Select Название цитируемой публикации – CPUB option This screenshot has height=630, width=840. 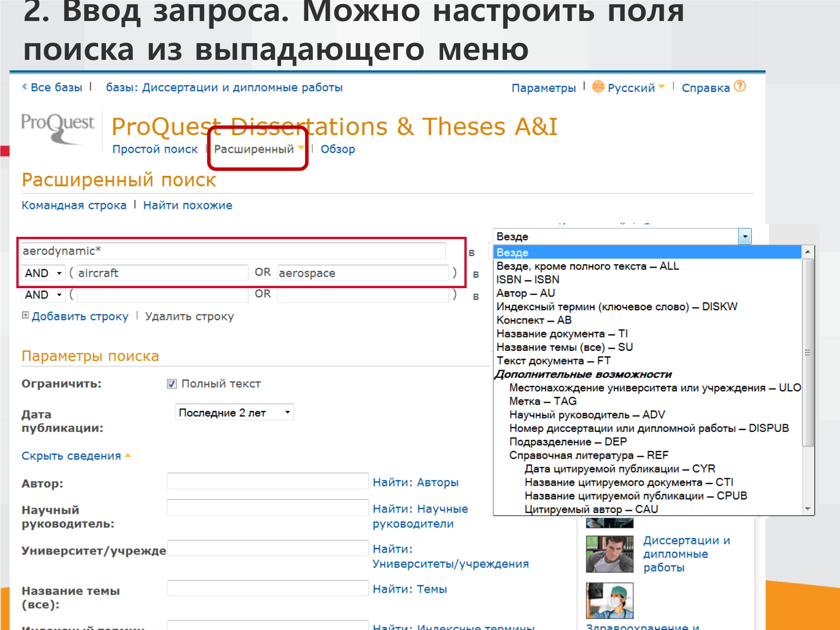pyautogui.click(x=636, y=496)
